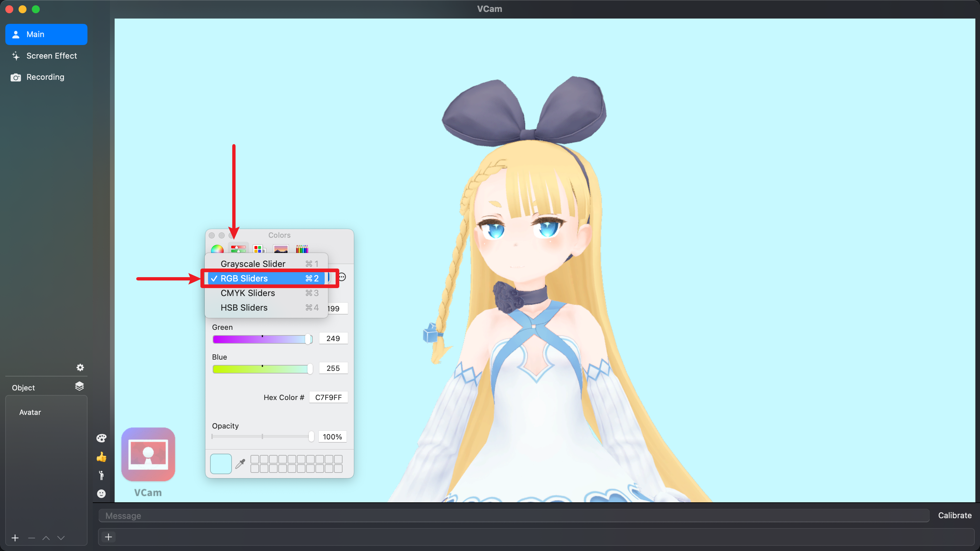Open the ellipsis options button beside the slider popup
980x551 pixels.
342,277
